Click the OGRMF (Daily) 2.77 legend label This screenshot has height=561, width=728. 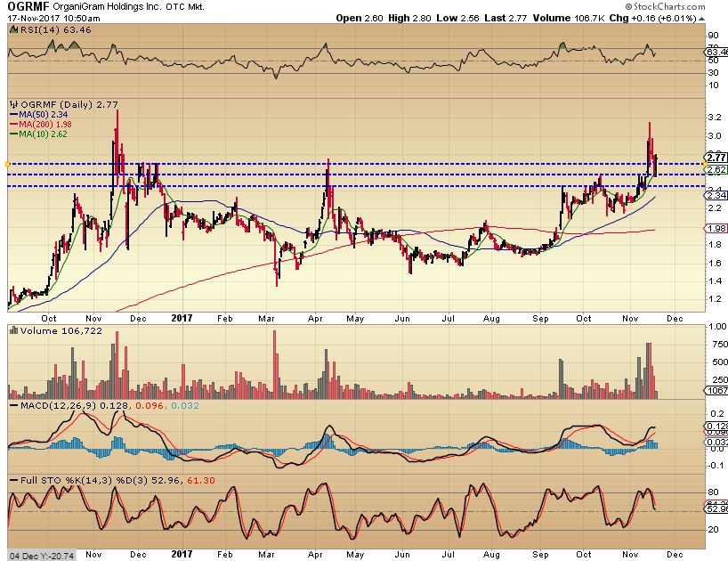69,104
